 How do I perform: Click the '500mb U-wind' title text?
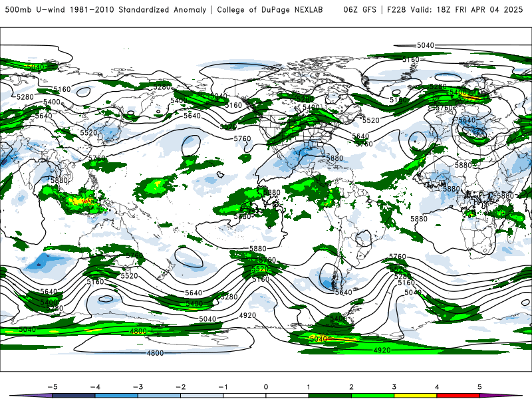(35, 9)
